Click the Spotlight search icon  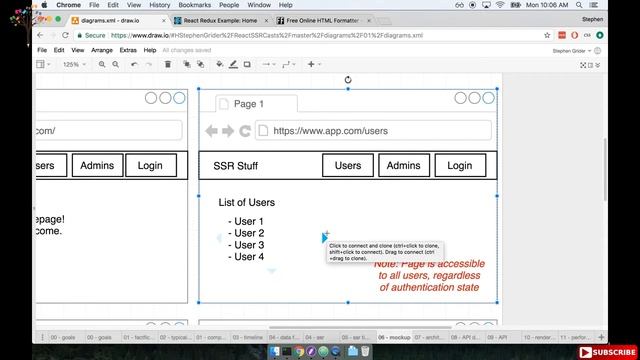579,5
